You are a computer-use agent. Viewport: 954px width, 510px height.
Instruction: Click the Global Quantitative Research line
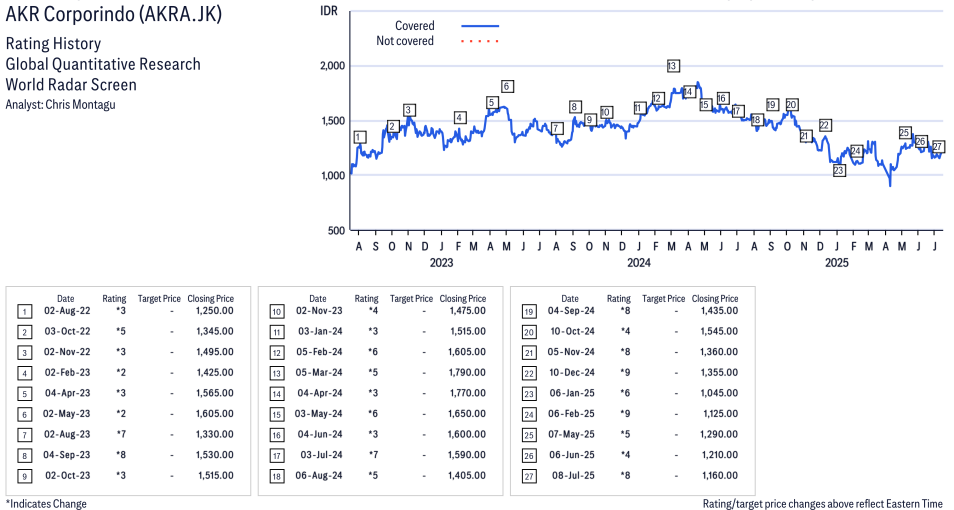(x=103, y=65)
